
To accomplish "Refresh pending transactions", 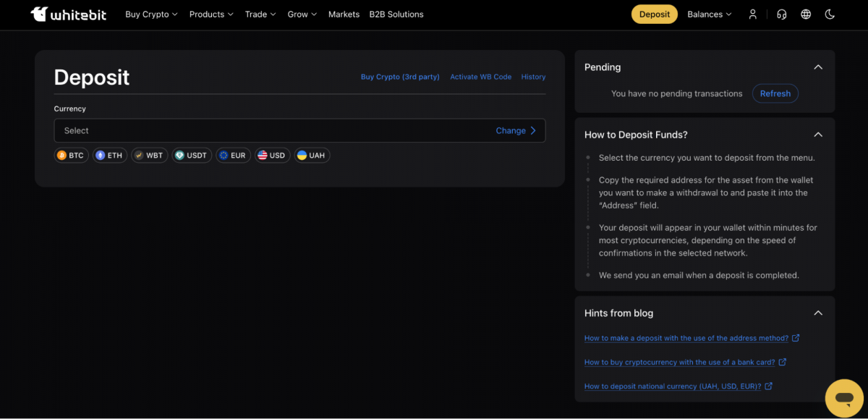I will coord(775,93).
